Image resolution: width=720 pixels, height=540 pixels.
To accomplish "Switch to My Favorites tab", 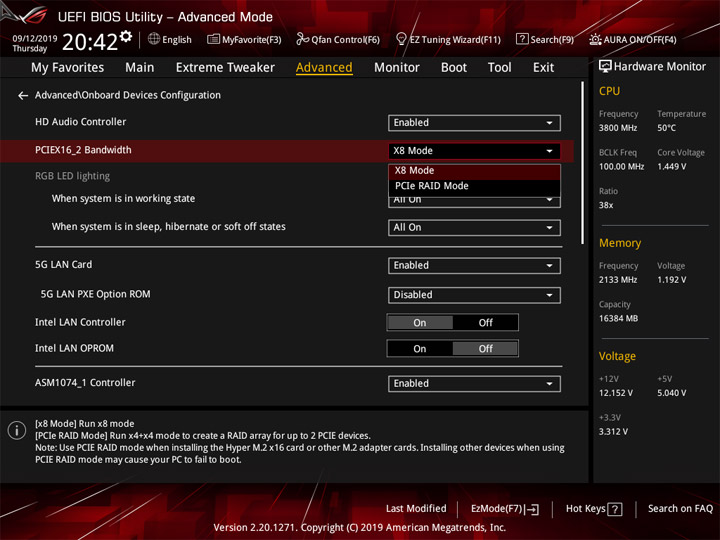I will click(68, 68).
